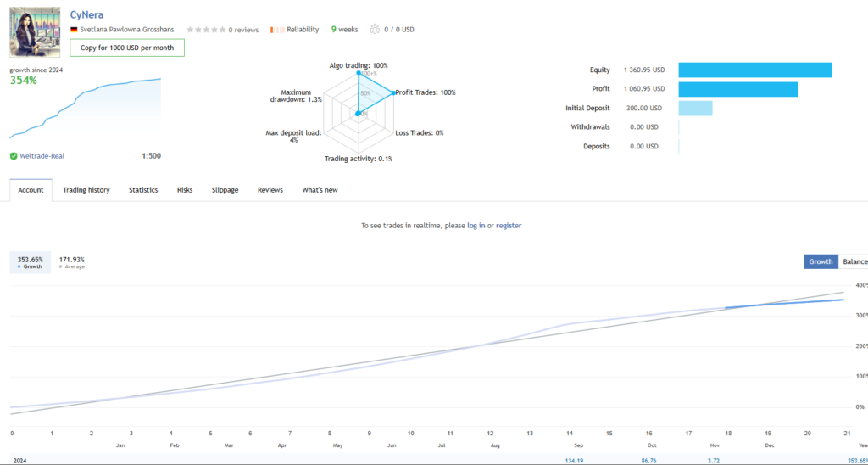Switch chart to Balance view
The image size is (868, 465).
point(854,262)
